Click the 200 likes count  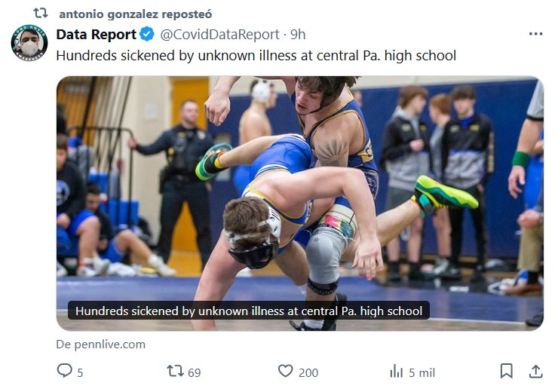point(308,372)
